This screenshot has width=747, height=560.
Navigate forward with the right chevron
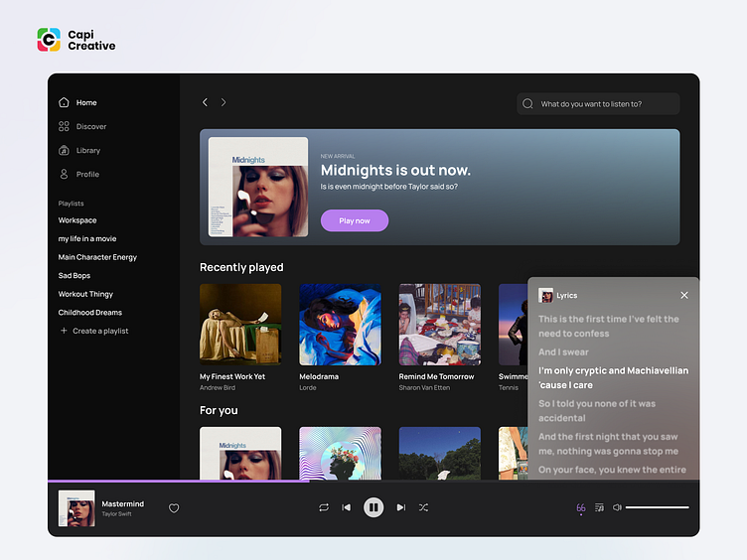[x=224, y=102]
